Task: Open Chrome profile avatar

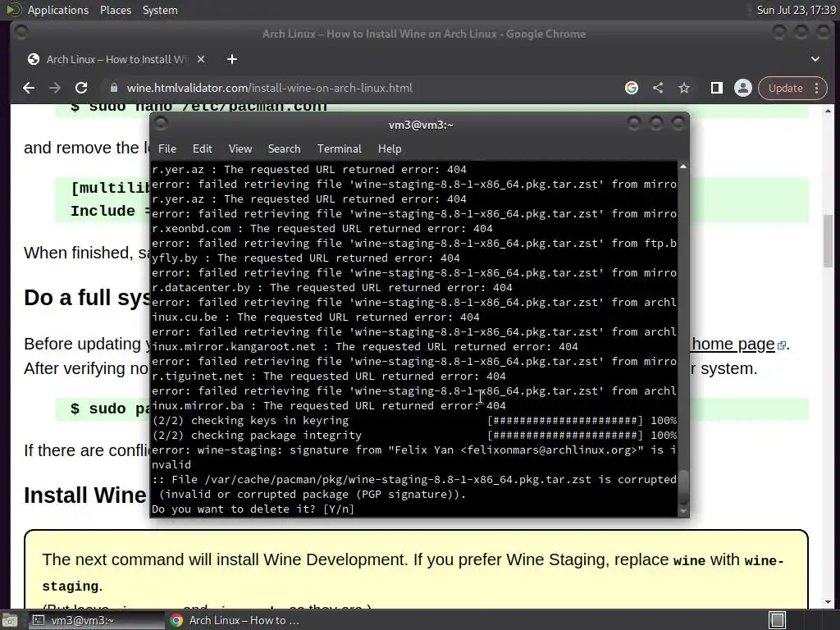Action: point(743,88)
